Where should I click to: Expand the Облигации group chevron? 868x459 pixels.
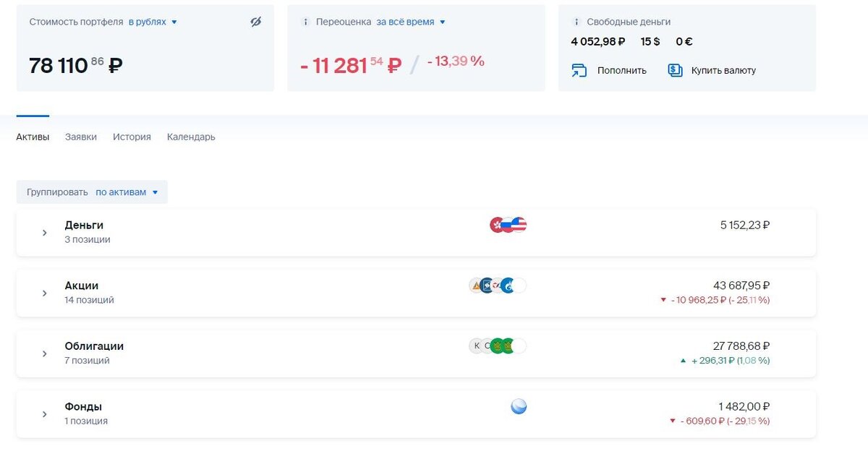tap(44, 354)
